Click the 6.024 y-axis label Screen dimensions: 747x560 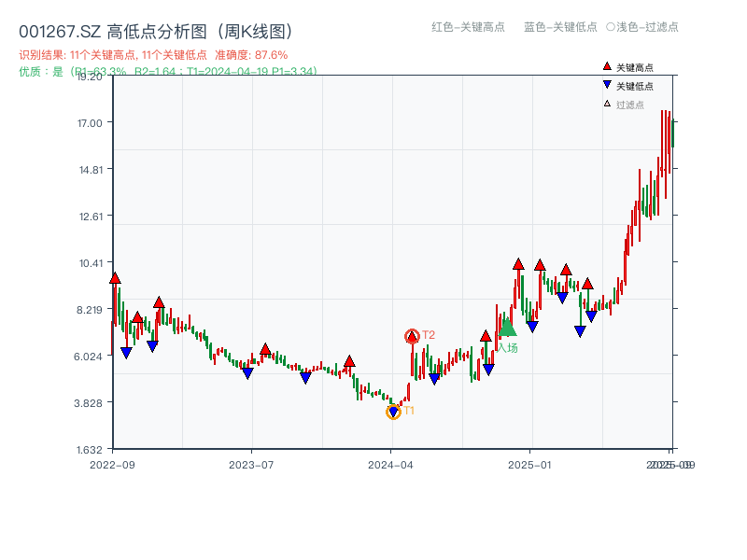(x=88, y=357)
